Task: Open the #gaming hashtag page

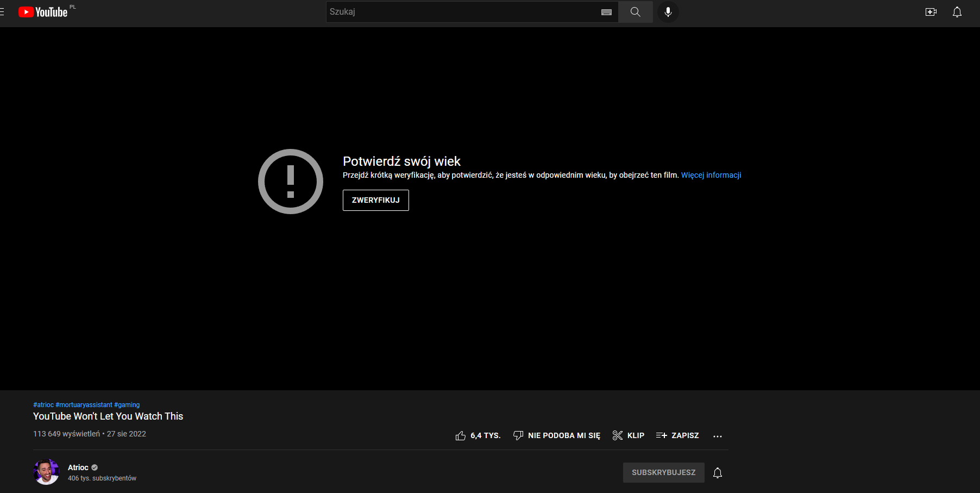Action: click(127, 404)
